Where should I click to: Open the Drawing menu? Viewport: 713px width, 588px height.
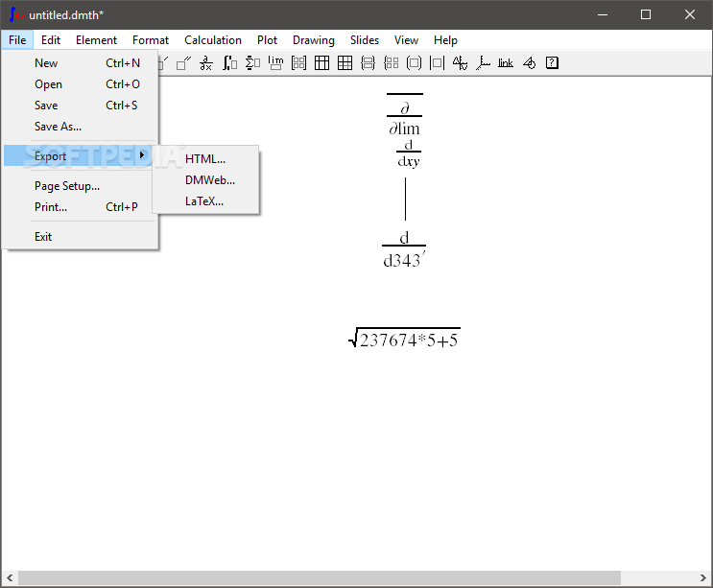[x=313, y=40]
